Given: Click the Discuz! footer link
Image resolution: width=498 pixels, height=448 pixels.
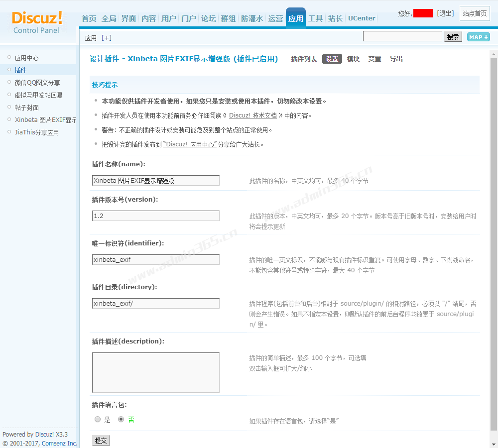Looking at the screenshot, I should [44, 435].
